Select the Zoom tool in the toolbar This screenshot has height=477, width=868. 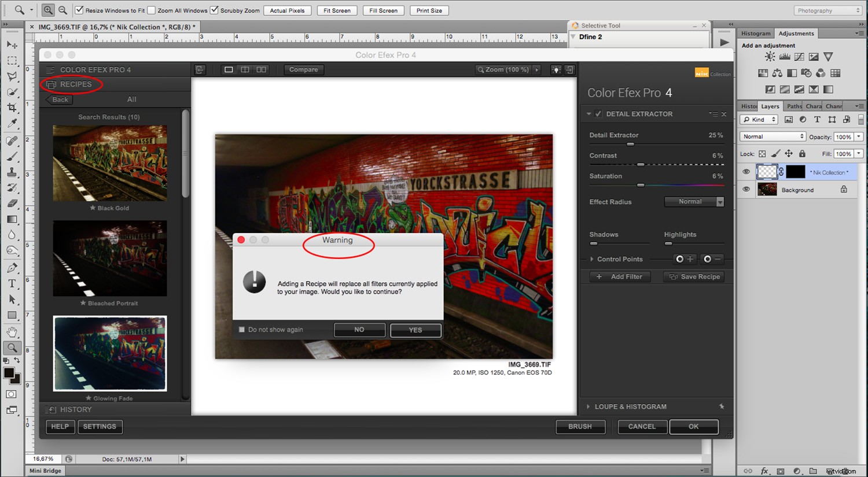coord(12,347)
